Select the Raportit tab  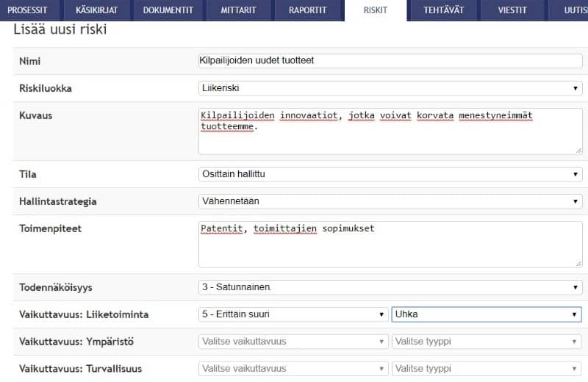(x=309, y=10)
